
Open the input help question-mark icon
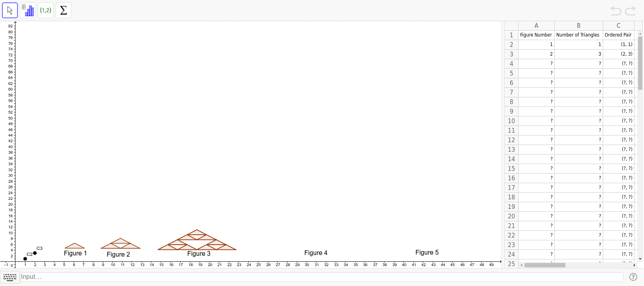(x=633, y=277)
